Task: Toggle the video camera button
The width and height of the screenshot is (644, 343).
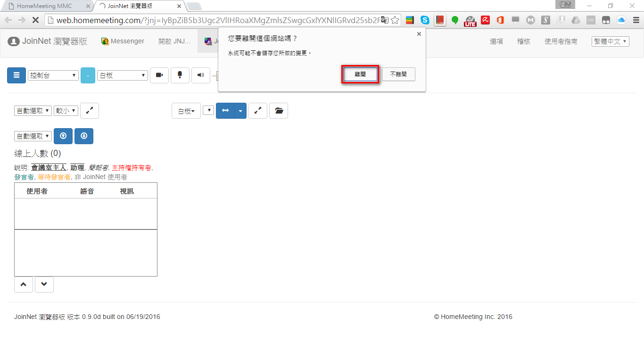Action: [x=159, y=75]
